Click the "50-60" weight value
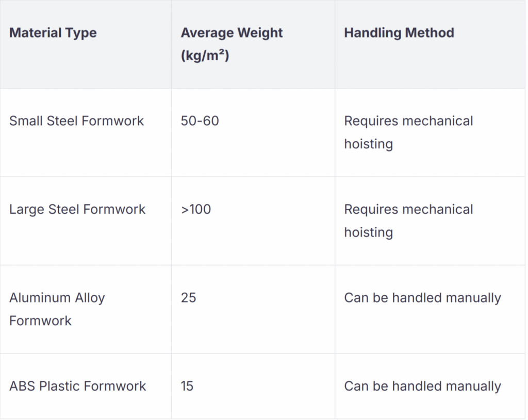Viewport: 528px width, 420px height. pyautogui.click(x=200, y=121)
